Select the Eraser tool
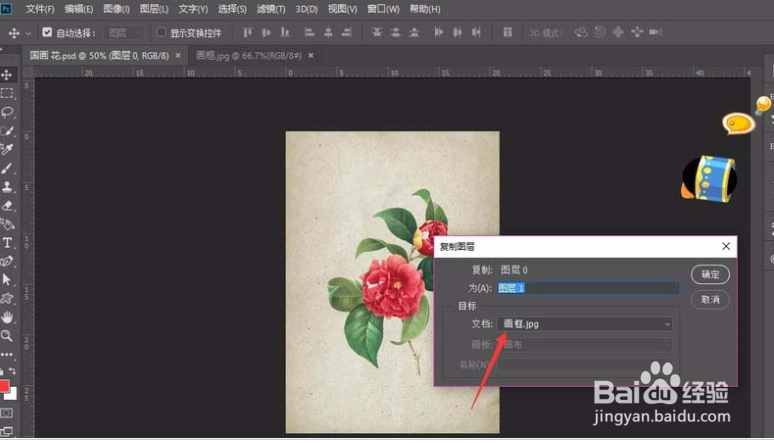 pyautogui.click(x=7, y=205)
